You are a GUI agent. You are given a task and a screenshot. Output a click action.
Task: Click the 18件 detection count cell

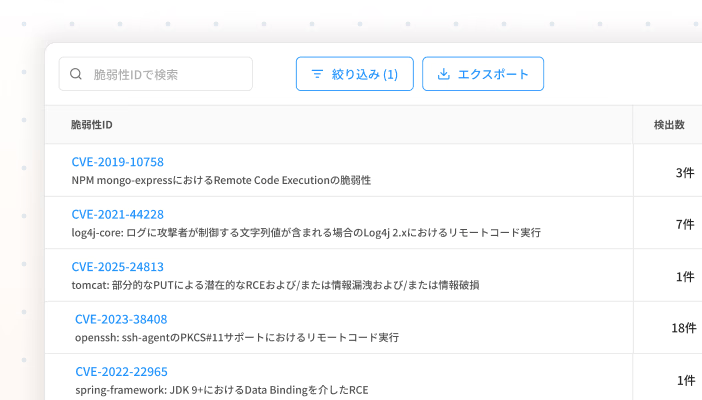point(682,328)
